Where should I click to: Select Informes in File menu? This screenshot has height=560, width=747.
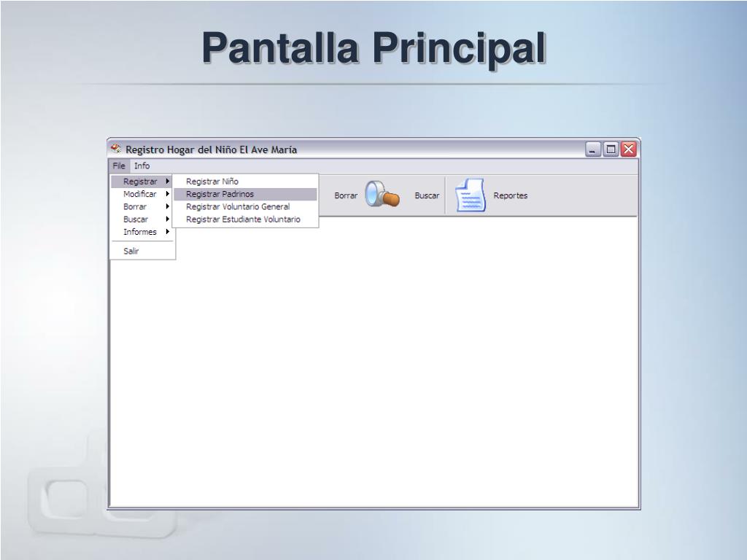click(x=142, y=232)
